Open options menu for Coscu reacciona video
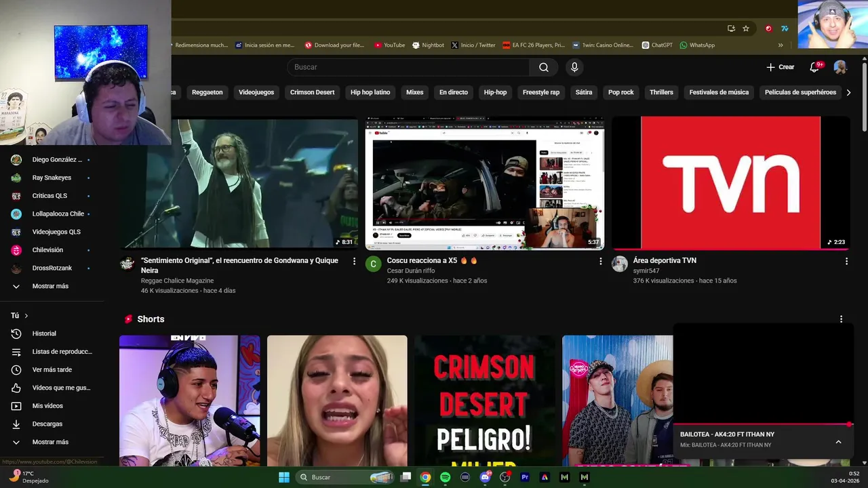Viewport: 868px width, 488px height. (x=600, y=261)
